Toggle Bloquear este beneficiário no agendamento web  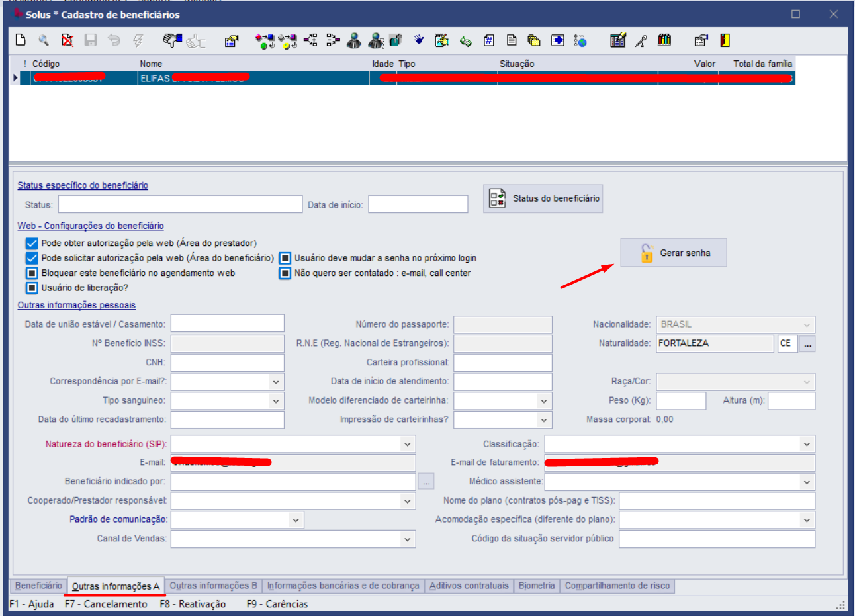coord(32,273)
